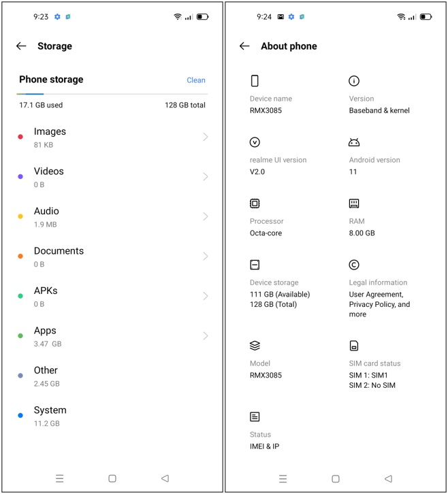Go back from About phone screen
Viewport: 448px width, 494px height.
click(x=244, y=46)
